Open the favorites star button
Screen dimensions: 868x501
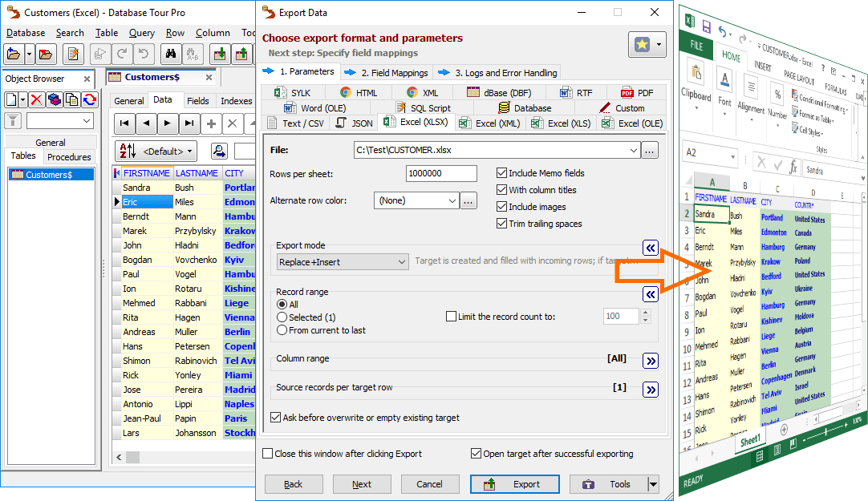click(x=647, y=45)
